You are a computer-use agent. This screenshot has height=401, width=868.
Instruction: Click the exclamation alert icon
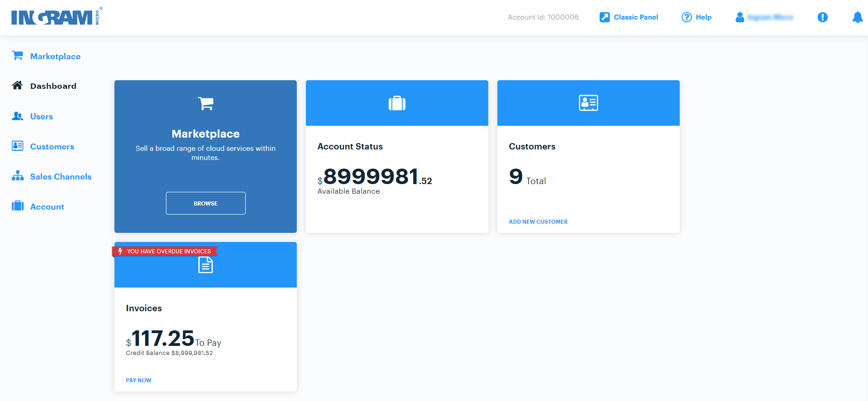click(x=822, y=17)
